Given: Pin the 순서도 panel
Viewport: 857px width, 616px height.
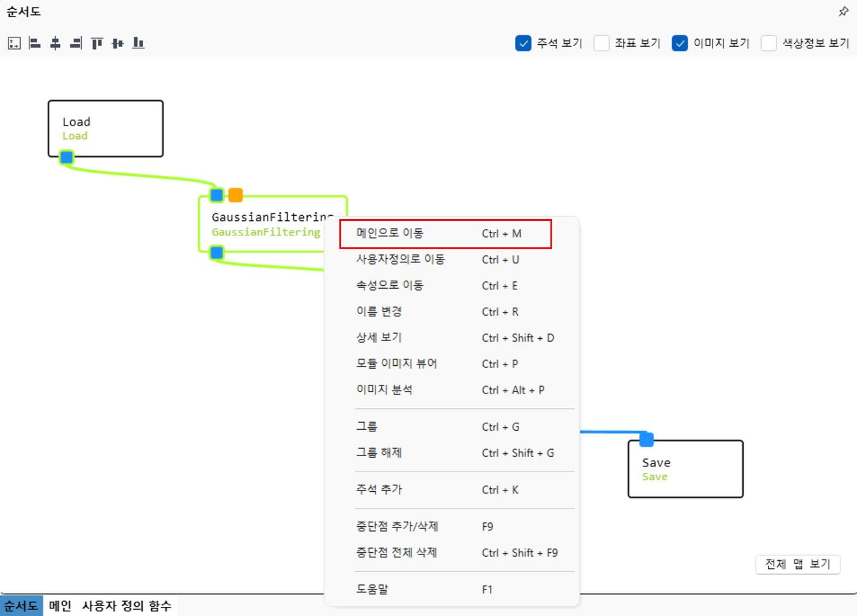Looking at the screenshot, I should (x=843, y=12).
